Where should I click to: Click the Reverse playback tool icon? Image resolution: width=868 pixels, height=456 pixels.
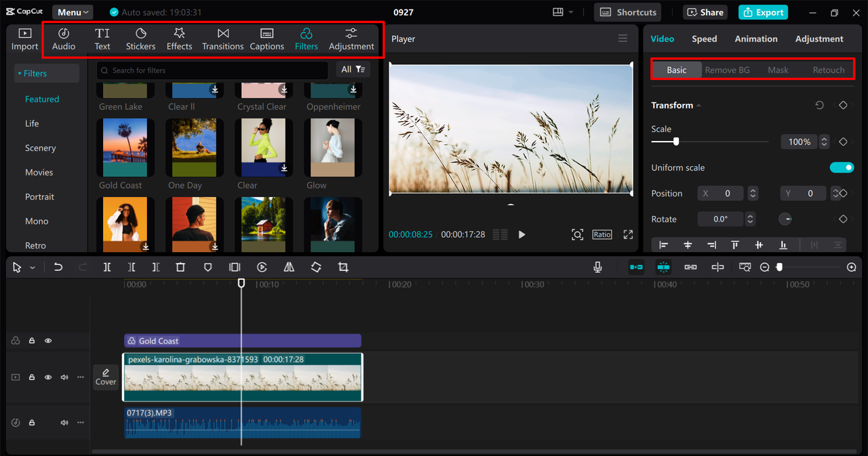262,268
